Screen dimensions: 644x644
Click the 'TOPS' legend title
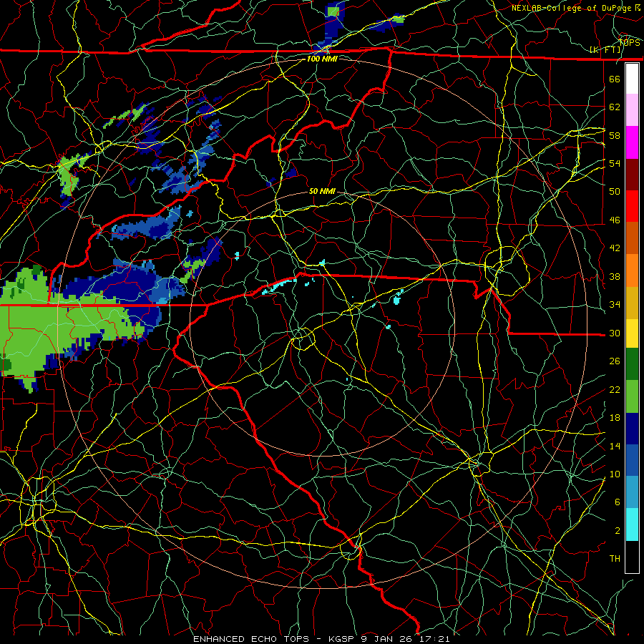(x=630, y=43)
